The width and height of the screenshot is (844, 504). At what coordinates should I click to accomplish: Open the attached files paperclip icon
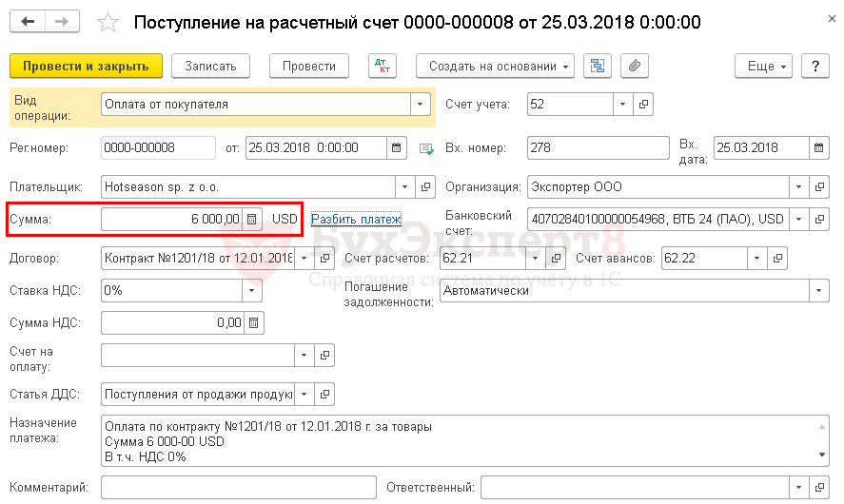634,66
